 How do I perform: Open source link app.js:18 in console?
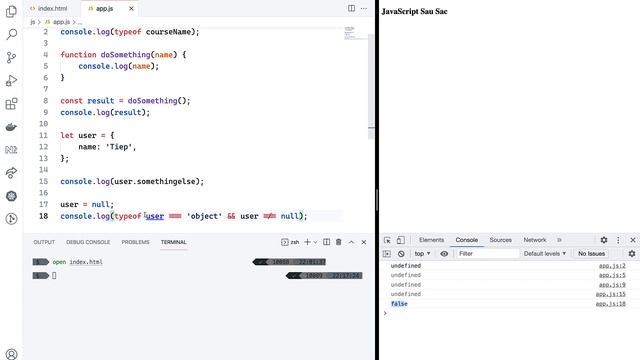pos(610,304)
